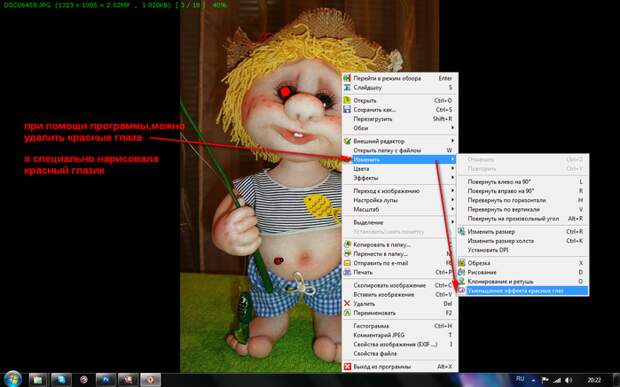Click the red icon beside Выход из программы
Screen dimensions: 620x387
(347, 366)
